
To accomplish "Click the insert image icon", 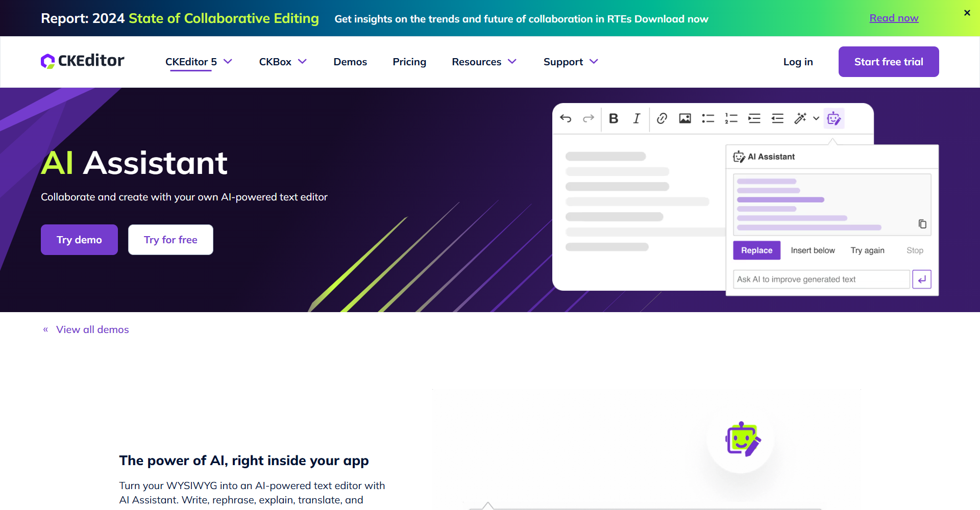I will (685, 118).
